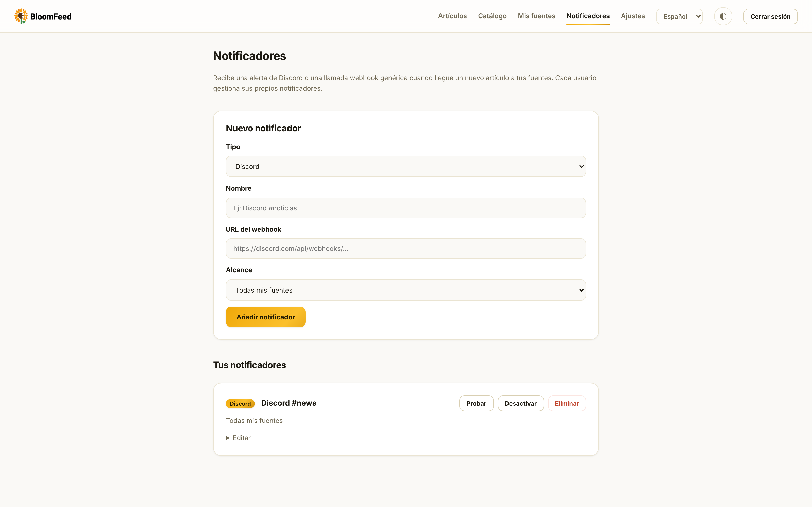Viewport: 812px width, 507px height.
Task: Click the BloomFeed sunflower logo icon
Action: tap(21, 16)
